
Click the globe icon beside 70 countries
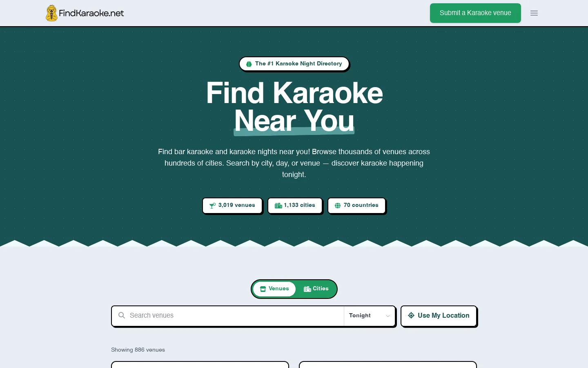tap(338, 206)
